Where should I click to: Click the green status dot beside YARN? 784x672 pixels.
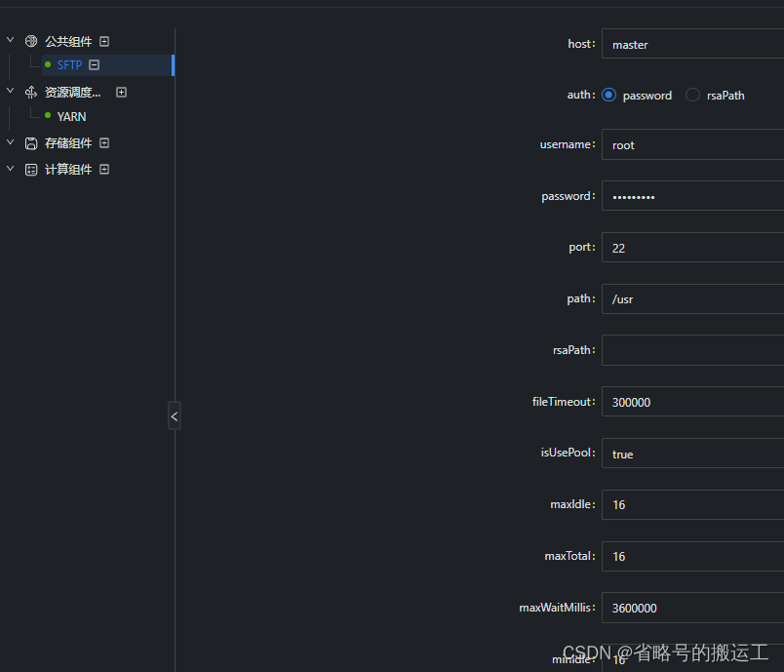click(x=48, y=115)
